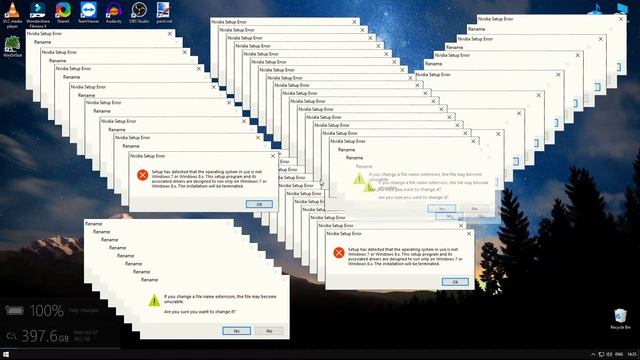Click the 100% battery widget on the desktop
640x360 pixels.
click(51, 311)
